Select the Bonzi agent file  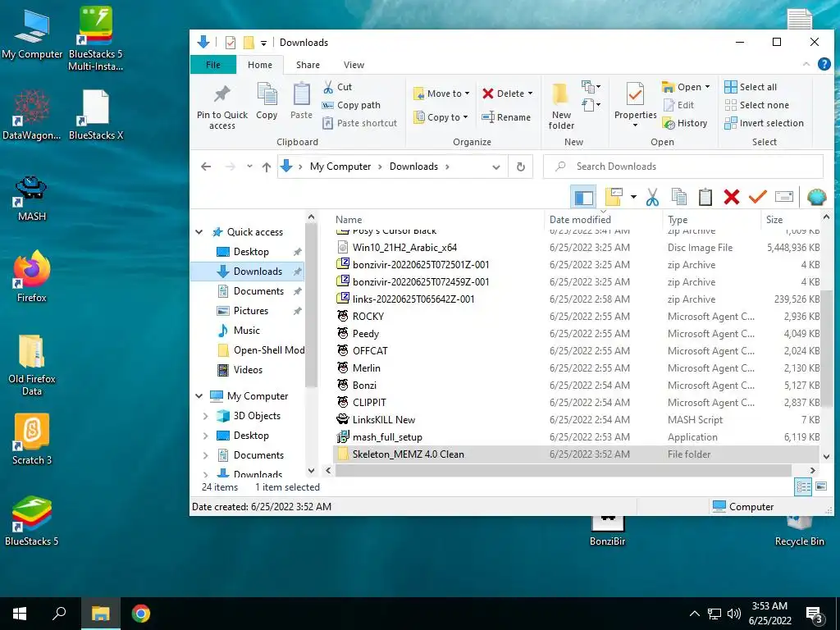tap(364, 386)
